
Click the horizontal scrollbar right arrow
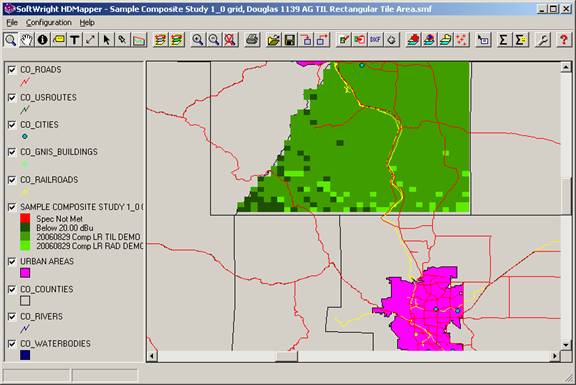(555, 356)
